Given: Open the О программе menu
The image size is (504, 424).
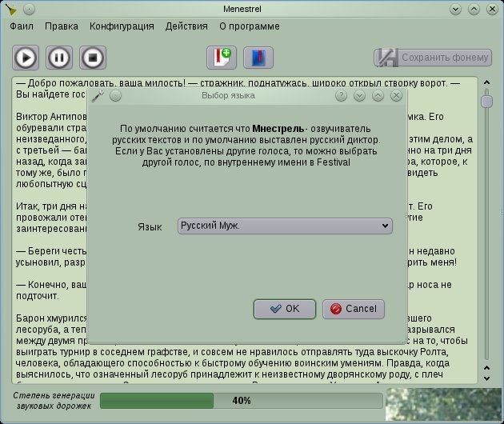Looking at the screenshot, I should pos(250,26).
